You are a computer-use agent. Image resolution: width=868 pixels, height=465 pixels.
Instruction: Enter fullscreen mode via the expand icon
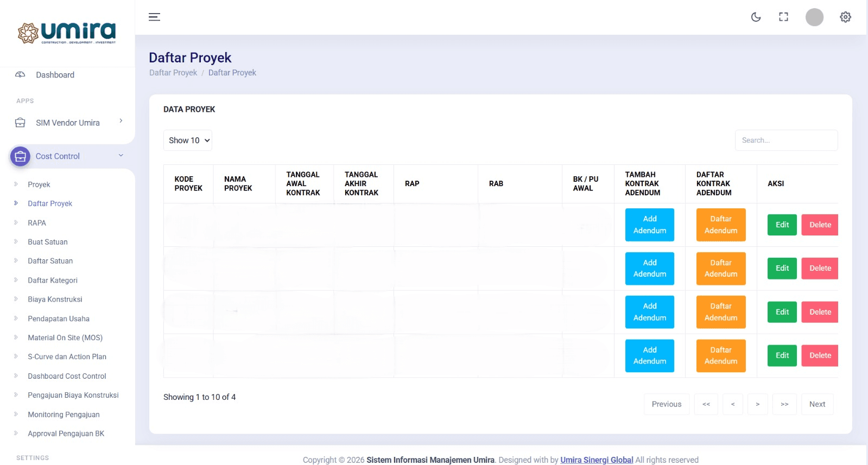(x=783, y=17)
